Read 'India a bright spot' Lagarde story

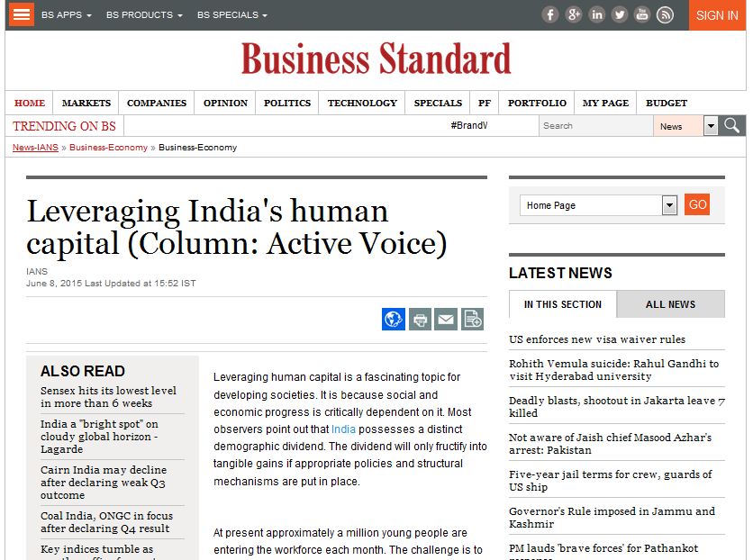[x=99, y=437]
